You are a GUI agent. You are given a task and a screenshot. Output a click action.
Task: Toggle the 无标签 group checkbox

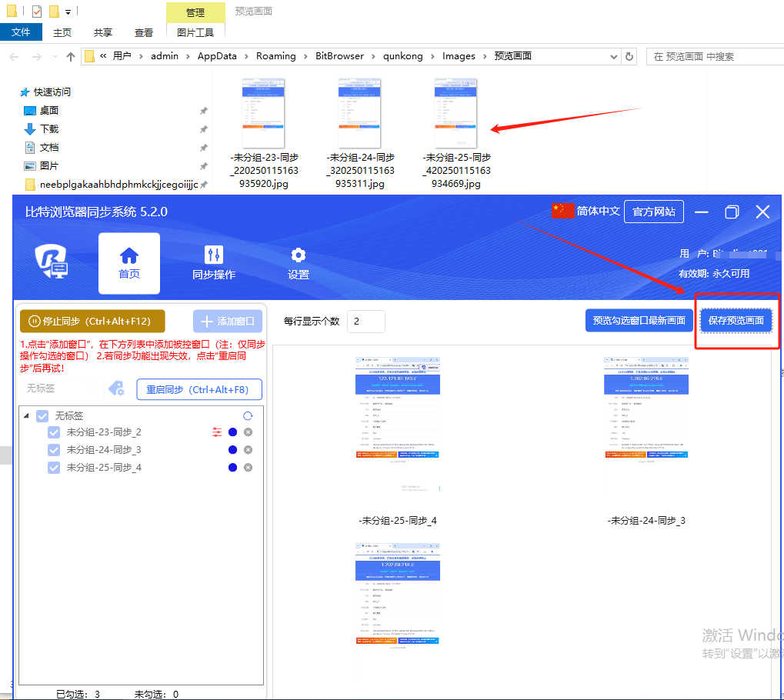(x=42, y=415)
